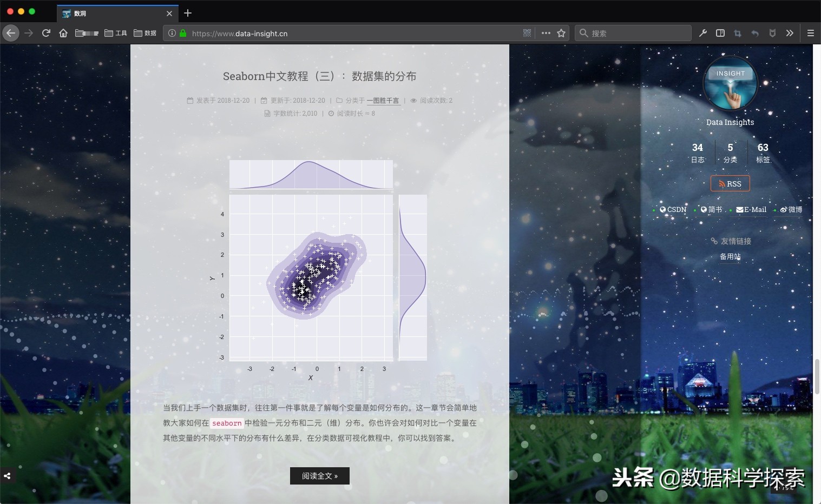
Task: Click the Data Insights author name
Action: pos(730,122)
